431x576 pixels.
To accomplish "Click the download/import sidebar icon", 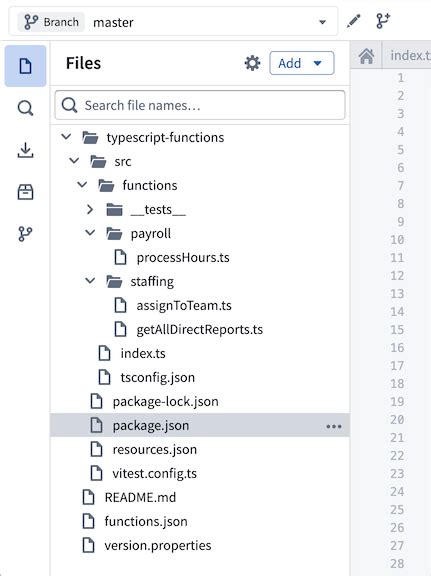I will [x=25, y=150].
